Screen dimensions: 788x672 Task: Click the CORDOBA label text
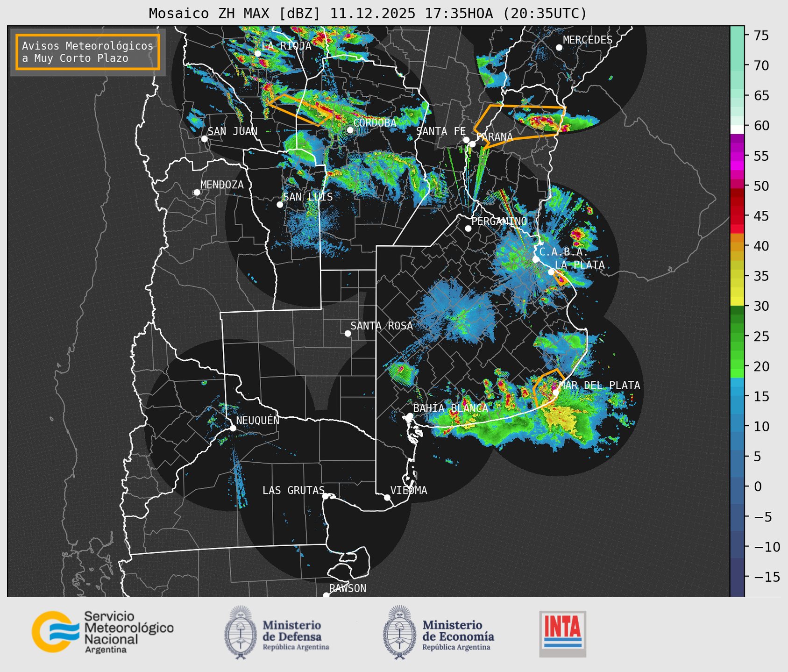[375, 123]
